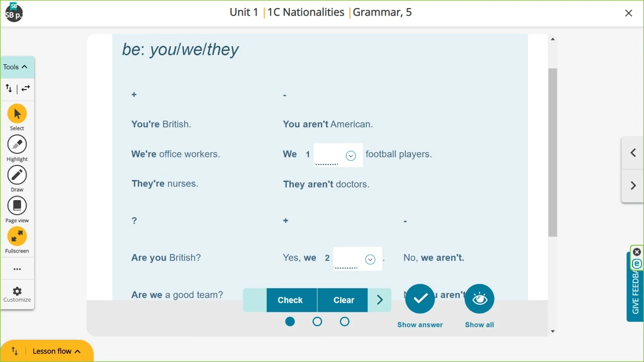Select the Select arrow tool

[x=17, y=114]
